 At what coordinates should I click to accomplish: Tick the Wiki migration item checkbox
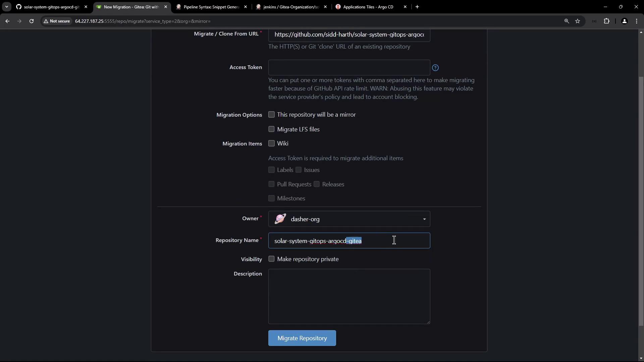coord(271,143)
